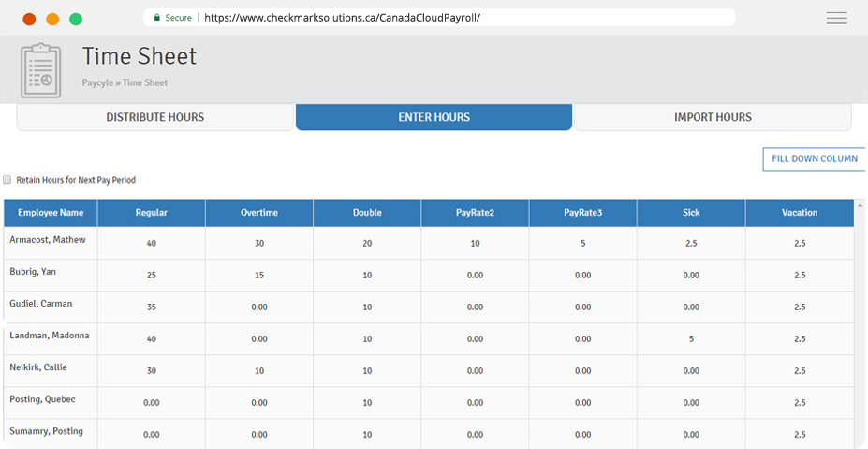Switch to the Distribute Hours tab
Image resolution: width=868 pixels, height=449 pixels.
154,117
